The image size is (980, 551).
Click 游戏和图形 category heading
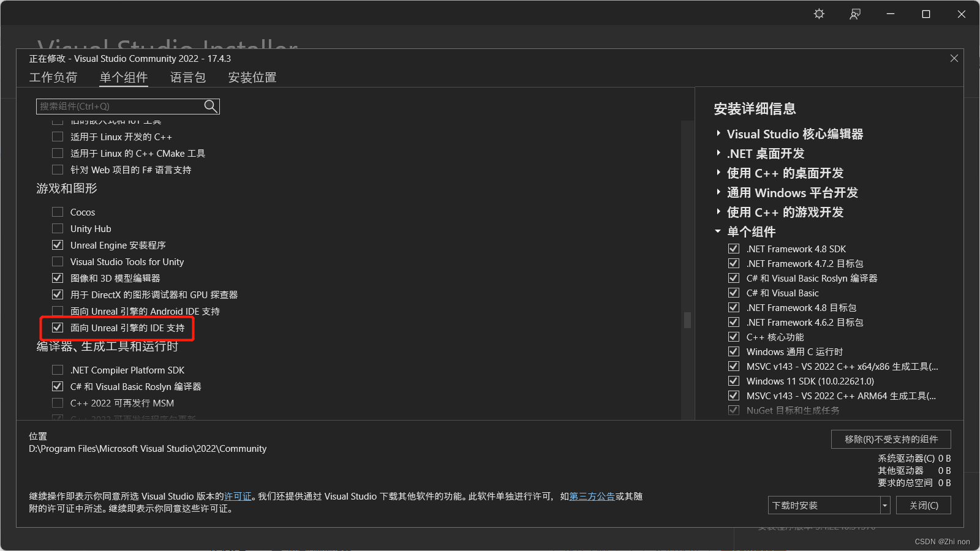[67, 189]
